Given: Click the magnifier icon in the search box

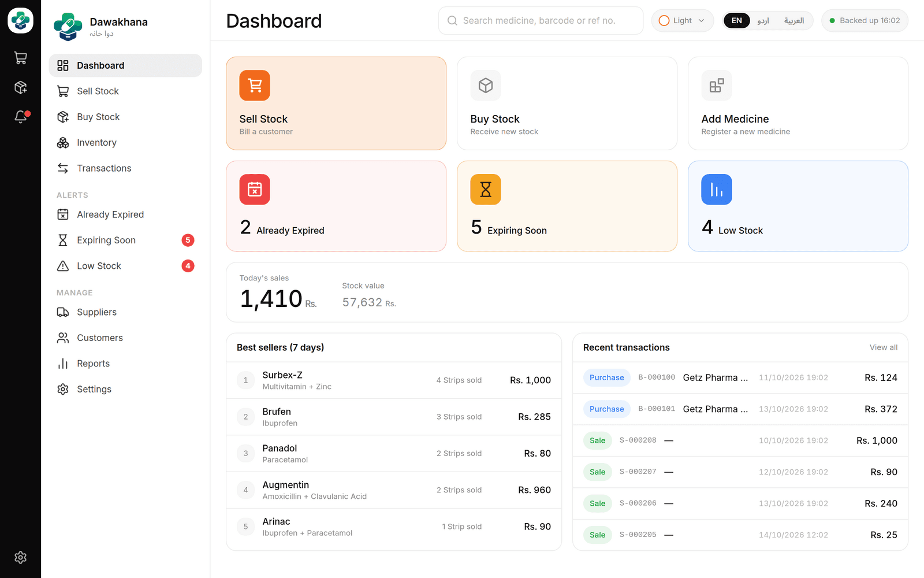Looking at the screenshot, I should click(x=452, y=21).
